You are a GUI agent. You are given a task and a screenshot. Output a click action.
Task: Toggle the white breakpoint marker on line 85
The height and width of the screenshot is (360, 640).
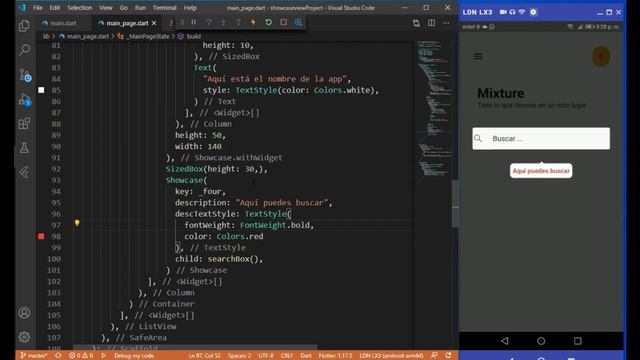coord(41,90)
